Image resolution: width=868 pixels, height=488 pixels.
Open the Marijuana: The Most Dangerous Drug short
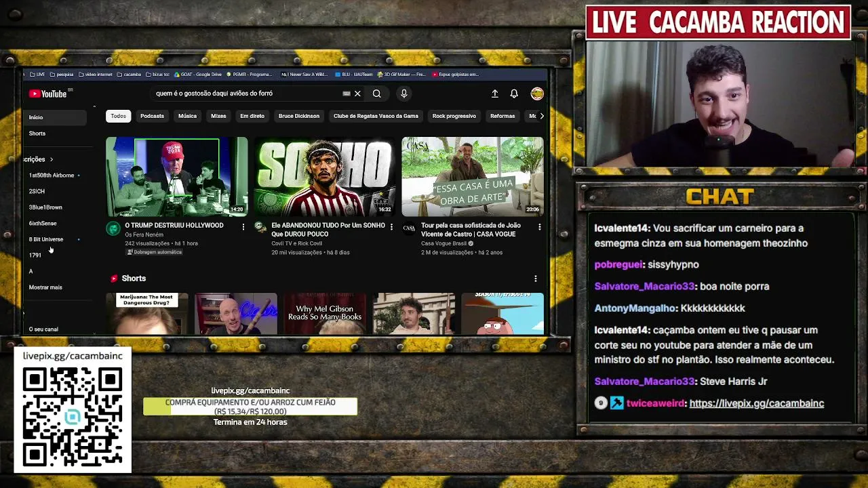147,314
